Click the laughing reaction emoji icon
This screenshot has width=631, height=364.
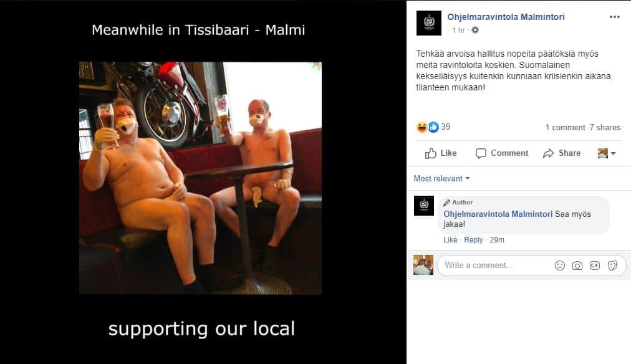click(x=421, y=127)
